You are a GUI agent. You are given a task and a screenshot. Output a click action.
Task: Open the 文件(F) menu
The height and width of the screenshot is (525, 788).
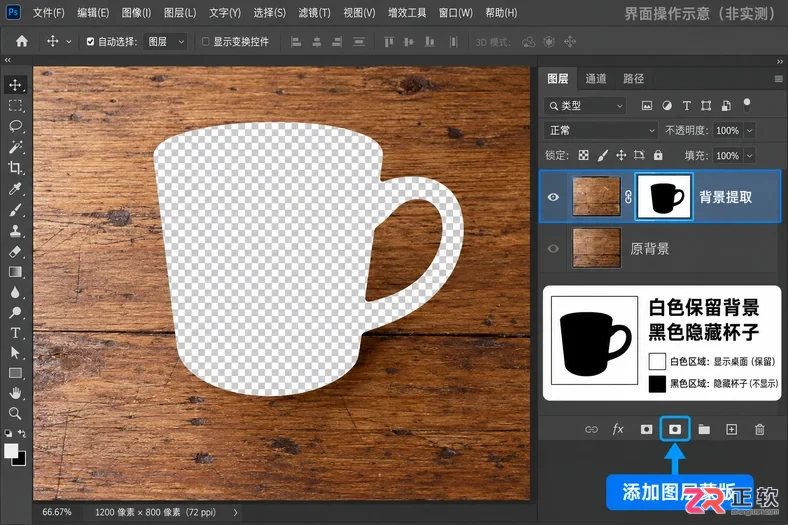(48, 13)
